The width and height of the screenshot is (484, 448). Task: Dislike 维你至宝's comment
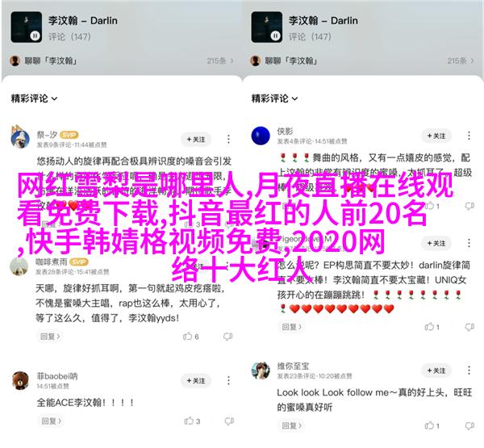click(469, 425)
